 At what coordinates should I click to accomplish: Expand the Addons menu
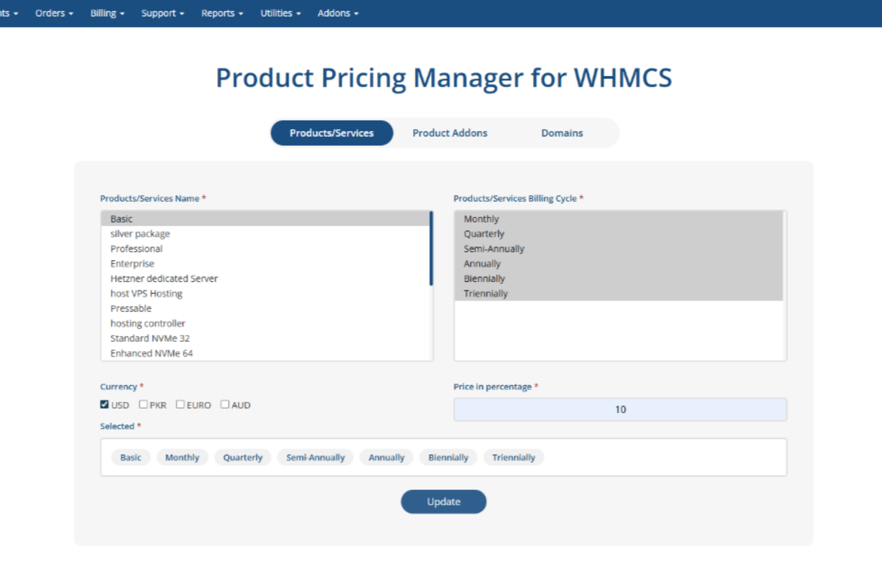click(x=338, y=13)
